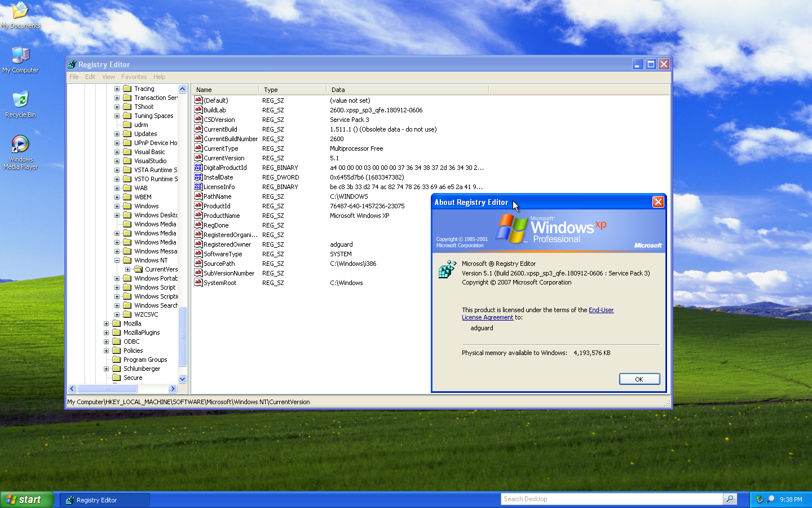Screen dimensions: 812x508
Task: Click Registry Editor taskbar button
Action: coord(105,500)
